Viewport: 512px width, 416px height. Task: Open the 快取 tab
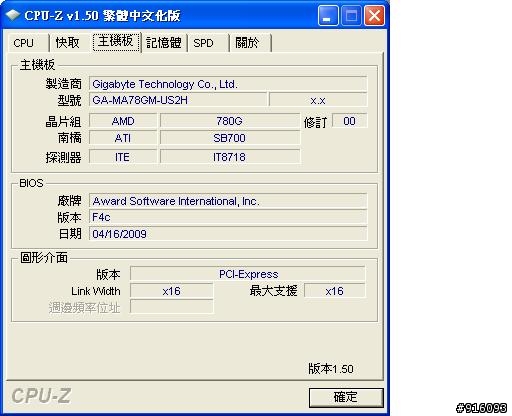point(70,43)
